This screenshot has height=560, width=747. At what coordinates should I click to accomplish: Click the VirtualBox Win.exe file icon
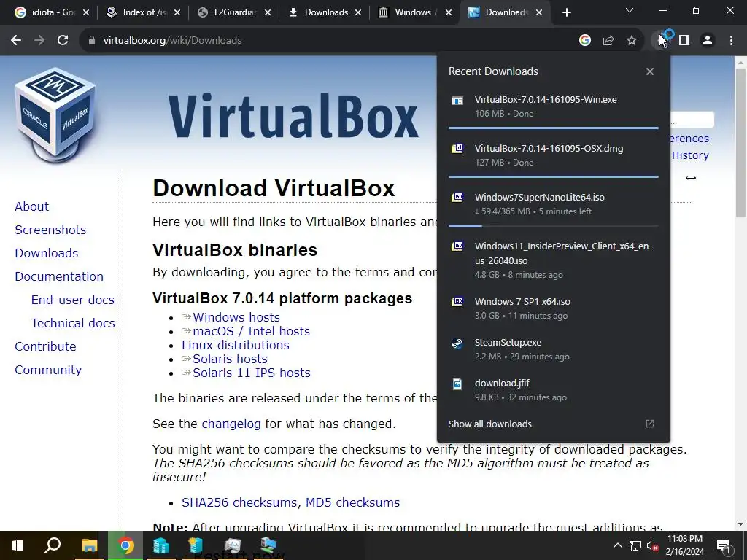[457, 101]
